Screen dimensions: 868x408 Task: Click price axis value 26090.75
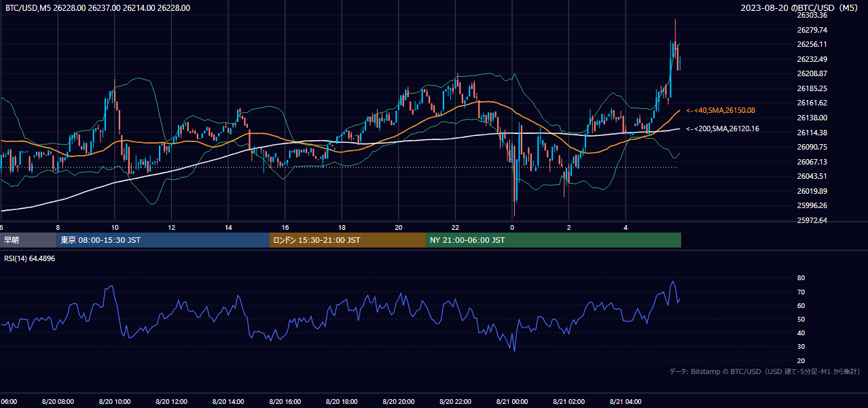812,147
